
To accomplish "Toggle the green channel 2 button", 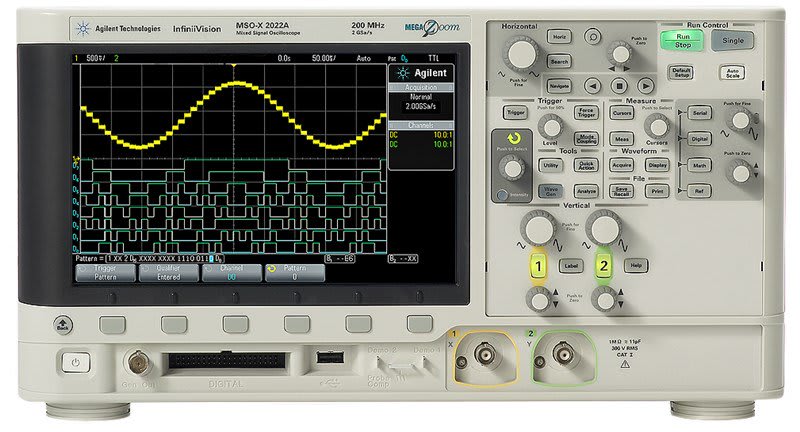I will (604, 266).
